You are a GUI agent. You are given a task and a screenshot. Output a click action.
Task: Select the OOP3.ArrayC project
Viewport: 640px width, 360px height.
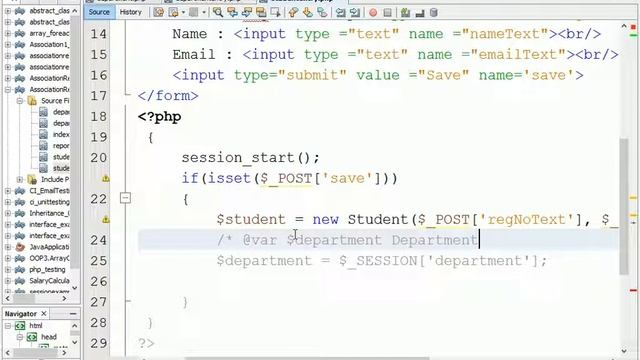point(49,258)
